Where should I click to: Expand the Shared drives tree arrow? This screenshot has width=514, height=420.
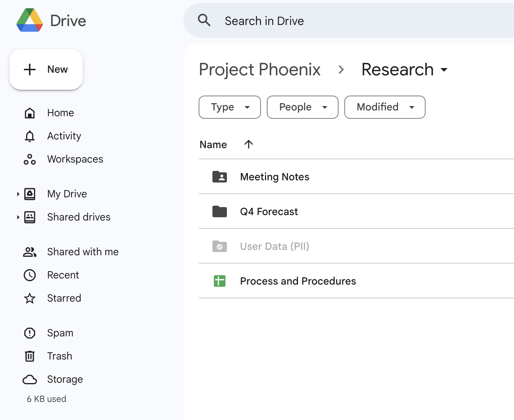point(18,217)
